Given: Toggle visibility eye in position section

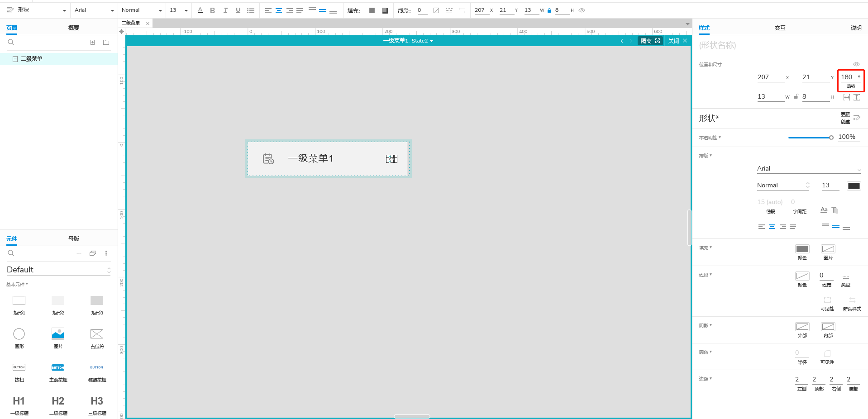Looking at the screenshot, I should point(856,64).
